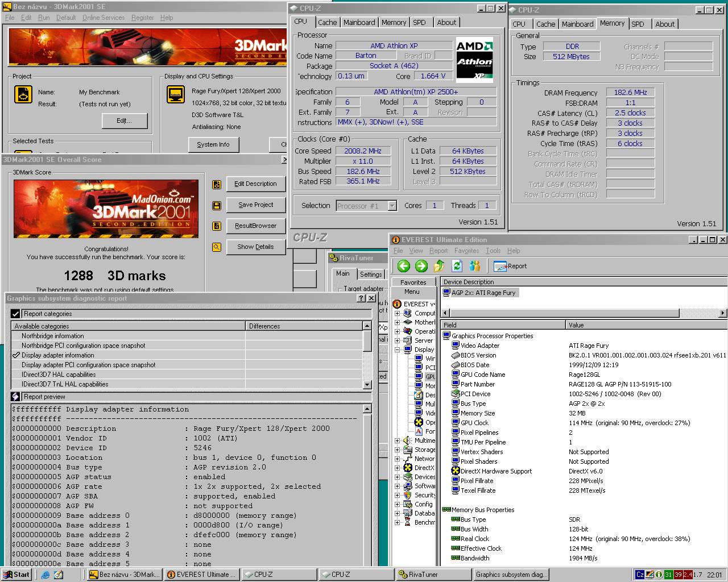
Task: Click right arrow of EVEREST horizontal scrollbar
Action: pos(723,313)
